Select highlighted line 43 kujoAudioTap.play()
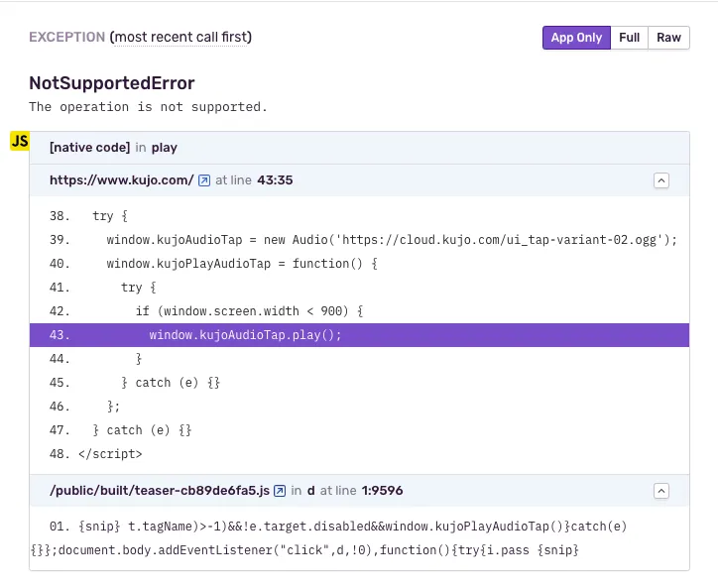The width and height of the screenshot is (718, 588). click(x=245, y=335)
